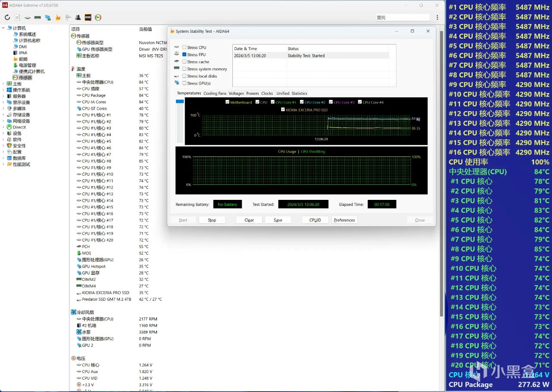
Task: Open the Statistics tab
Action: click(299, 93)
